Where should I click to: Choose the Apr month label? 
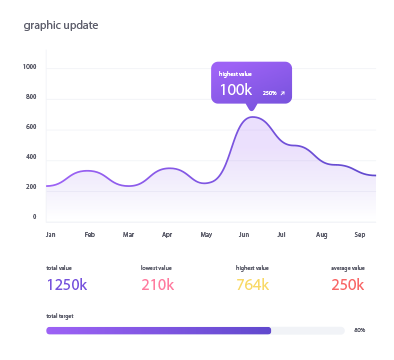167,235
